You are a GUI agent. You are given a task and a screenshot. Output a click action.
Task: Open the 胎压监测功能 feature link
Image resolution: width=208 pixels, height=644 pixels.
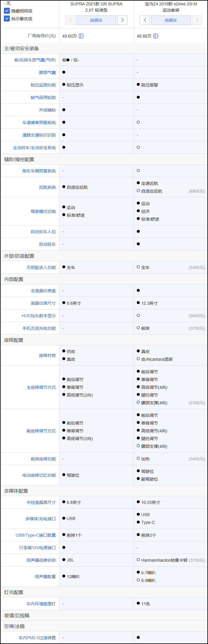coord(43,85)
